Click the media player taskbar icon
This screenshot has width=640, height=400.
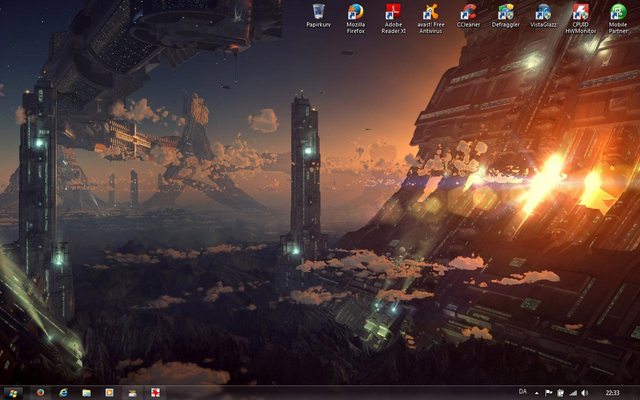click(x=109, y=392)
